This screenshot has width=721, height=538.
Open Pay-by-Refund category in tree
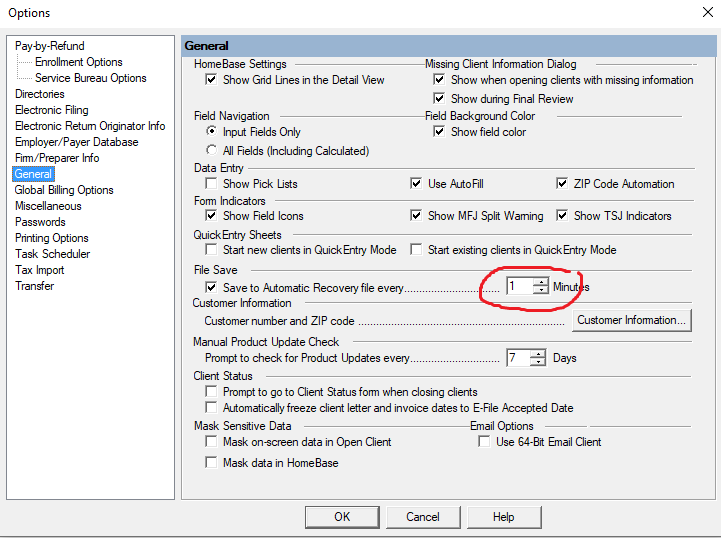coord(50,46)
